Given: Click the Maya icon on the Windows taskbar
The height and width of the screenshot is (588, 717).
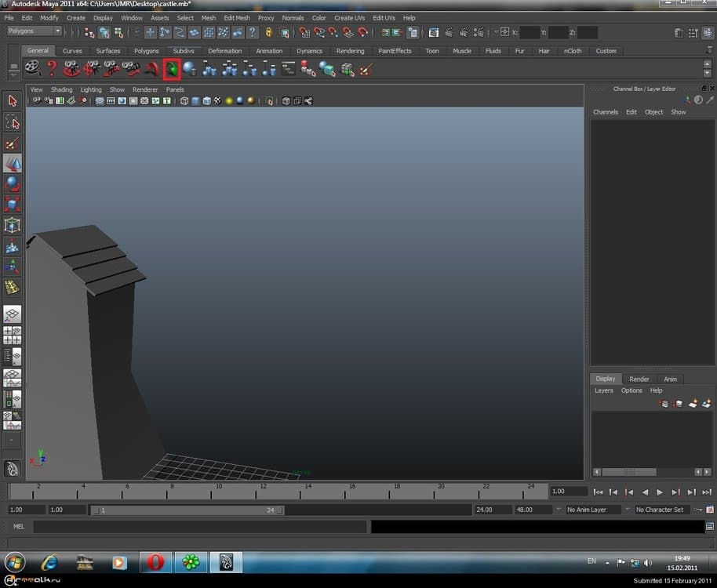Looking at the screenshot, I should (226, 562).
